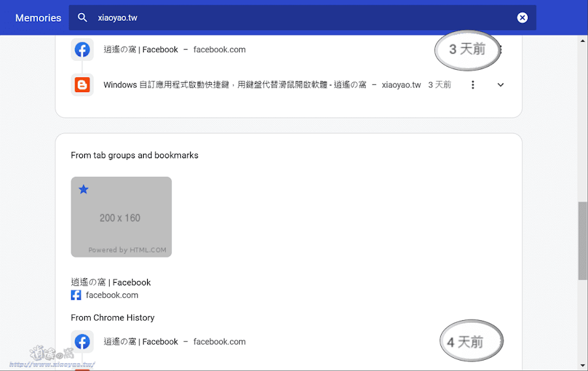Image resolution: width=588 pixels, height=371 pixels.
Task: Open the Memories title link
Action: pyautogui.click(x=38, y=18)
